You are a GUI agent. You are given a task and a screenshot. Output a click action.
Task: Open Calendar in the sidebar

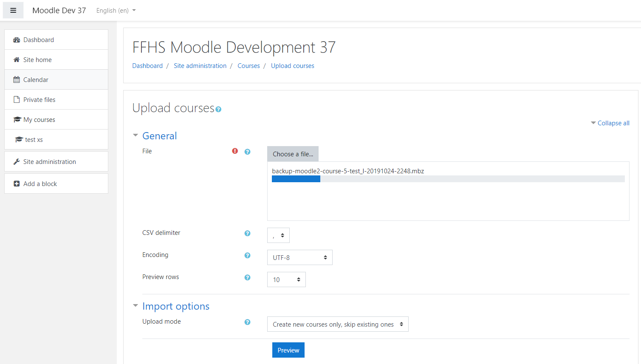coord(56,80)
